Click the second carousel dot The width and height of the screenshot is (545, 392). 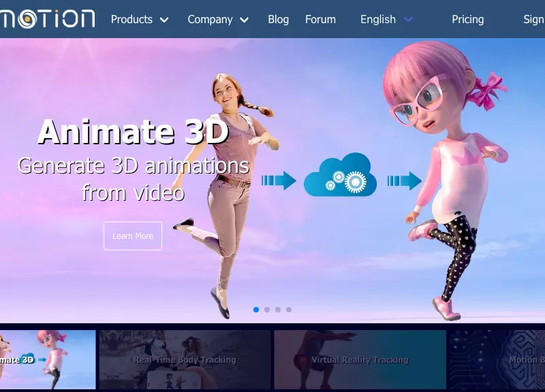point(266,309)
